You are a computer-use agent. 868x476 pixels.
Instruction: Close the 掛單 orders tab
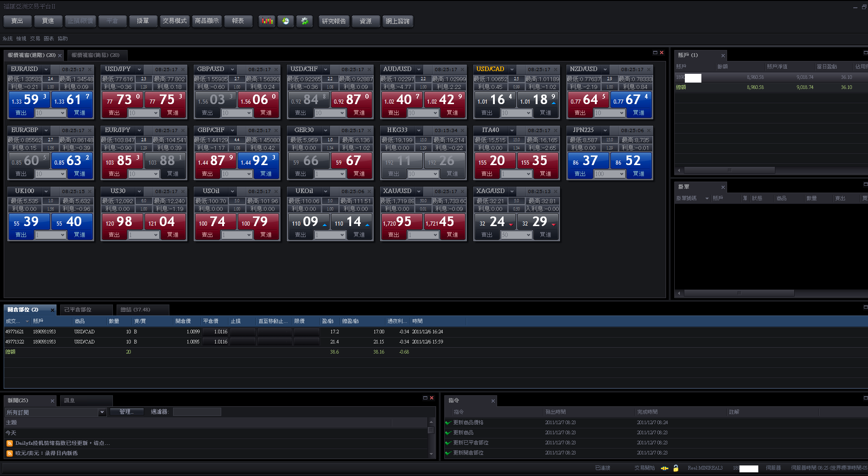click(x=723, y=187)
